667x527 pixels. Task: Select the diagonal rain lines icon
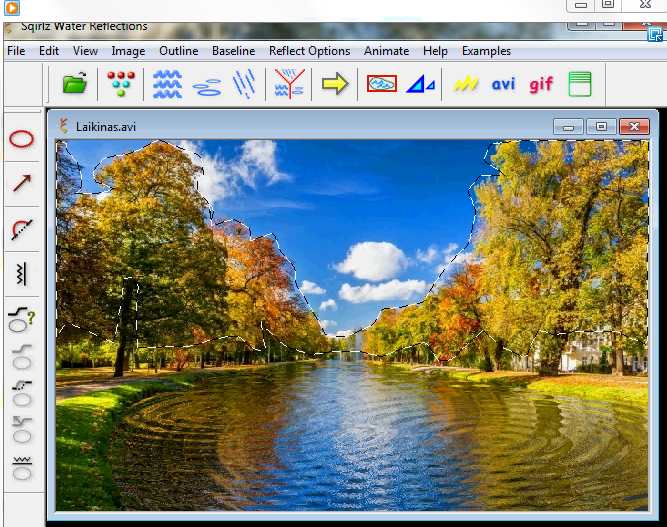point(243,84)
